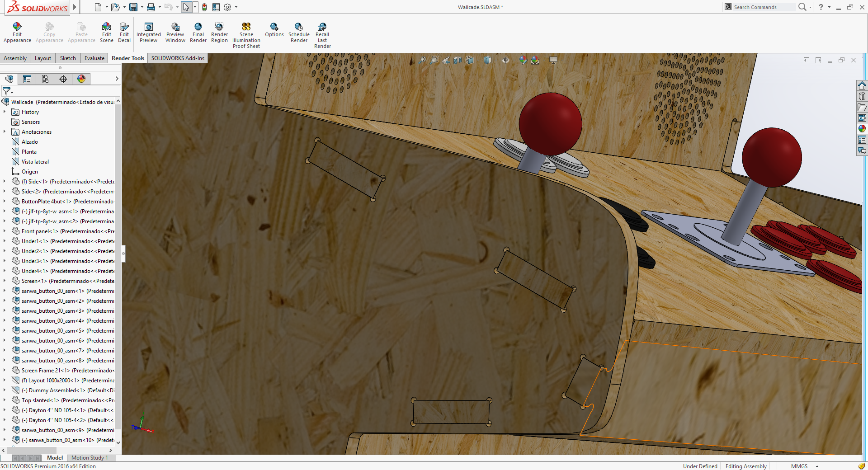Screen dimensions: 868x470
Task: Click the Rebuild traffic light icon
Action: pos(204,7)
